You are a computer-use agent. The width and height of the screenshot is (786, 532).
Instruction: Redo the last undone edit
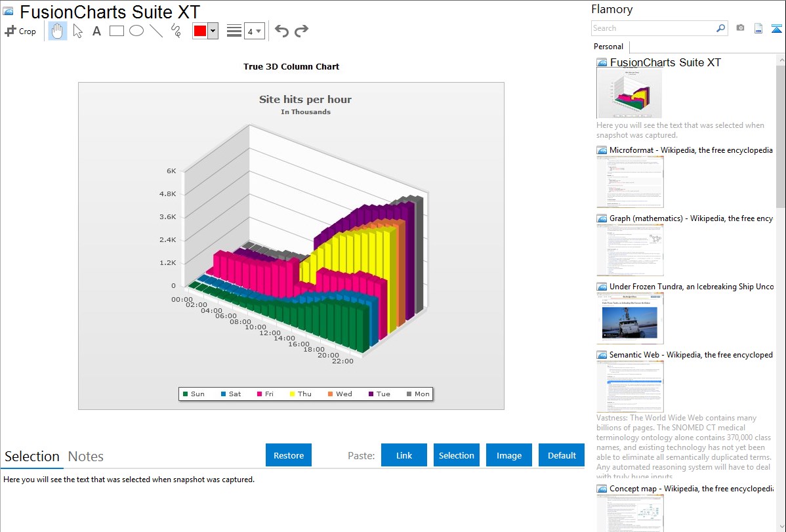[301, 31]
